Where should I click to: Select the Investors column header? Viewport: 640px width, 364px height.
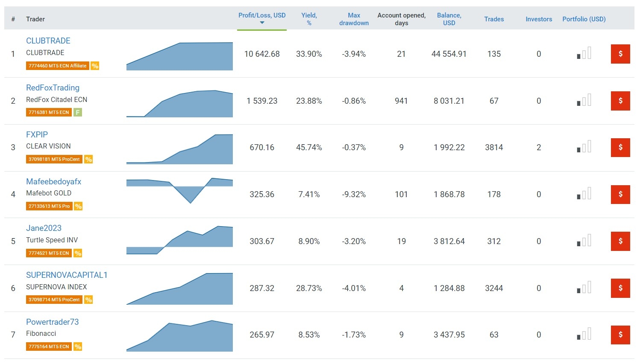tap(539, 19)
